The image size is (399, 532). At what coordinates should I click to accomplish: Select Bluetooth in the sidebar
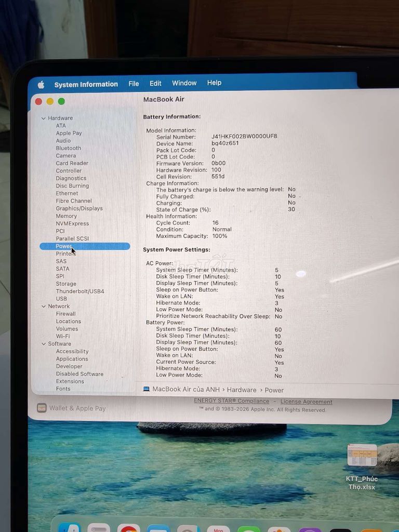tap(69, 148)
